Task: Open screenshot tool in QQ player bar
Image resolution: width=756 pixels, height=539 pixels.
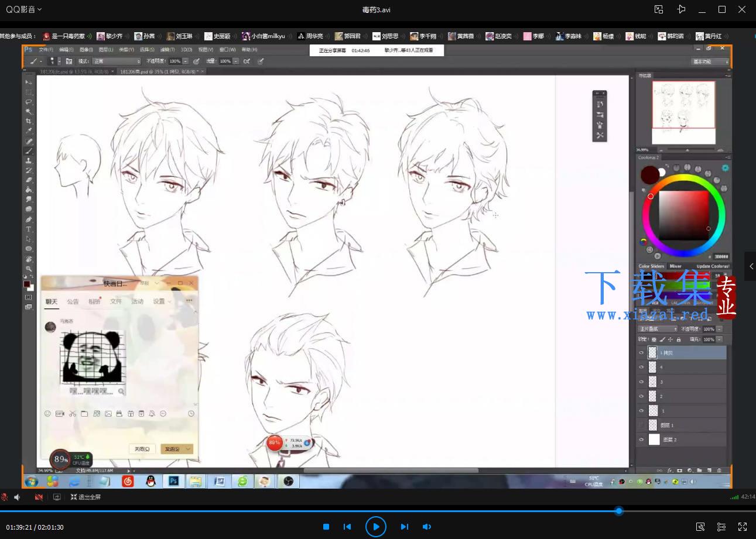Action: [700, 527]
